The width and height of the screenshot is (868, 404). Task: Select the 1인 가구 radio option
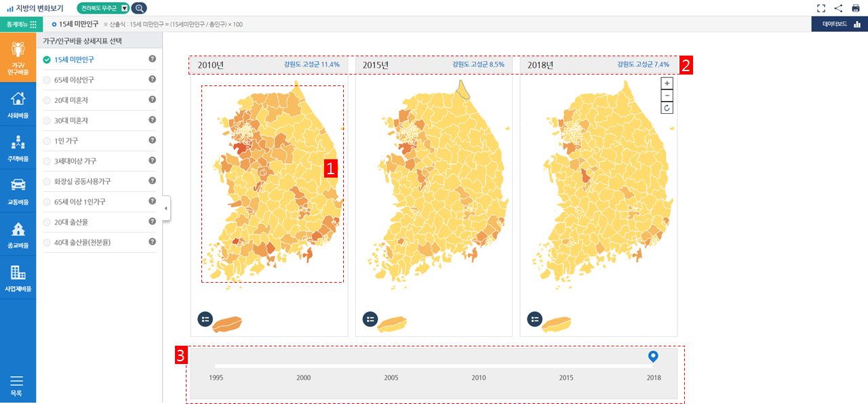47,141
